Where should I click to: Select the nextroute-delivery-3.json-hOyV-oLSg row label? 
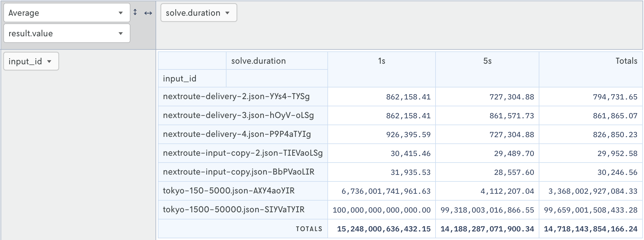click(238, 115)
